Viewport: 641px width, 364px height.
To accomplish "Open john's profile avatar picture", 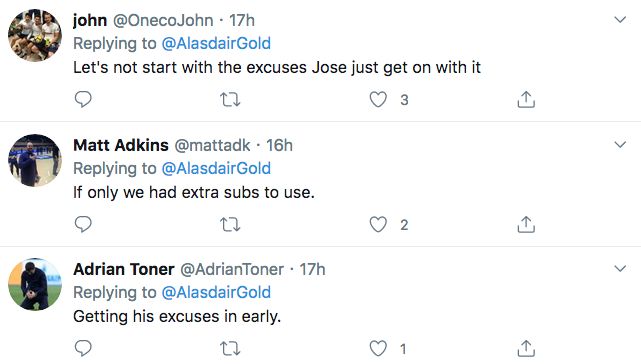I will tap(35, 36).
